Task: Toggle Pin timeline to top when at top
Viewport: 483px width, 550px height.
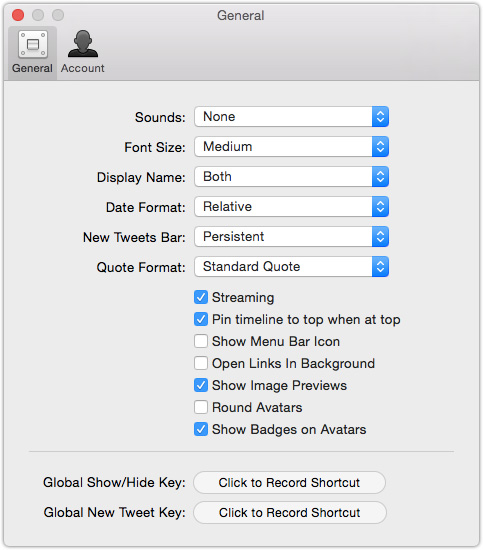Action: [x=201, y=319]
